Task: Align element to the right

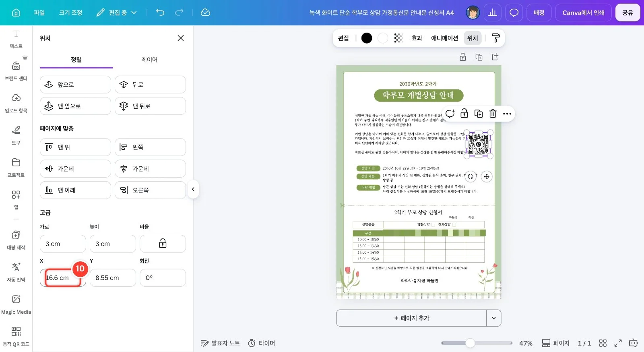Action: (x=150, y=190)
